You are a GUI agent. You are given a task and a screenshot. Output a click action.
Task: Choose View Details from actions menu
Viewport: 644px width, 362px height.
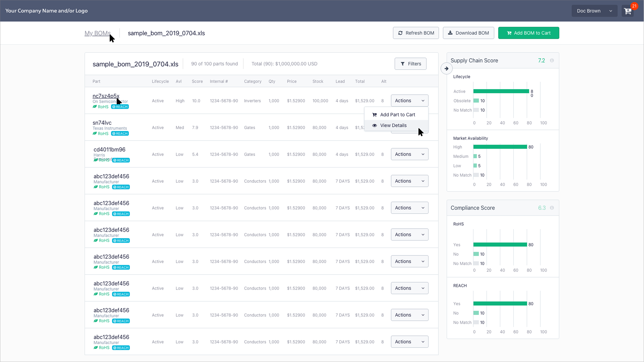click(x=393, y=126)
